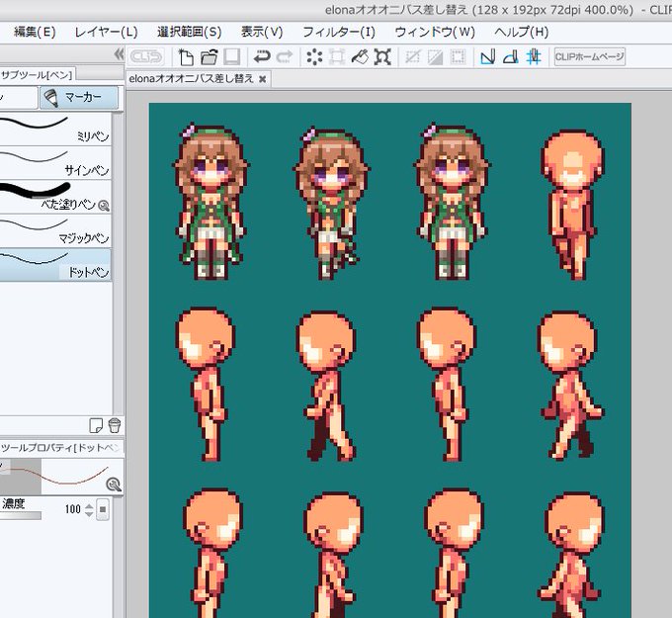Click the magnifier icon beside べた塗りペン
The height and width of the screenshot is (618, 672).
tap(104, 206)
